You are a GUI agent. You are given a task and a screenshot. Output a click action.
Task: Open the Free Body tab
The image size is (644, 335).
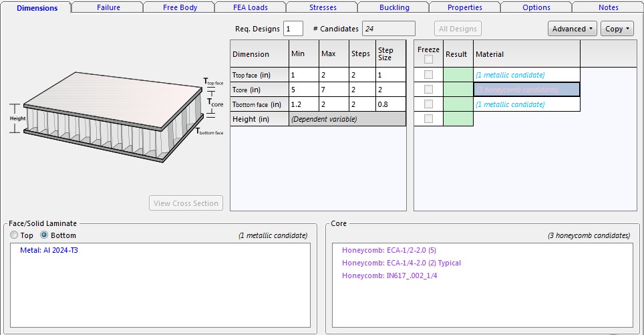(x=180, y=7)
